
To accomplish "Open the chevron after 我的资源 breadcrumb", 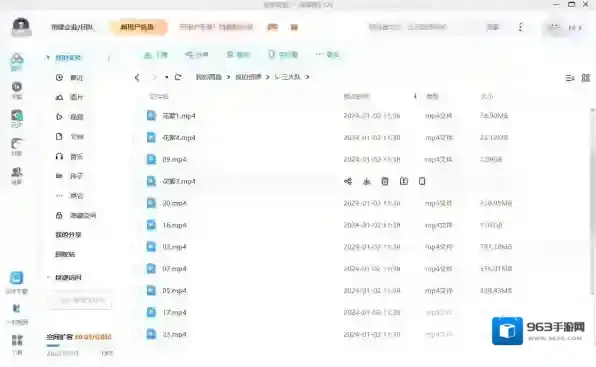I will click(268, 77).
